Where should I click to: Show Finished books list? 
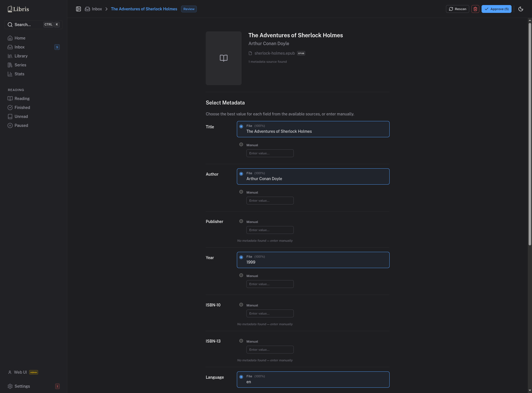click(33, 108)
